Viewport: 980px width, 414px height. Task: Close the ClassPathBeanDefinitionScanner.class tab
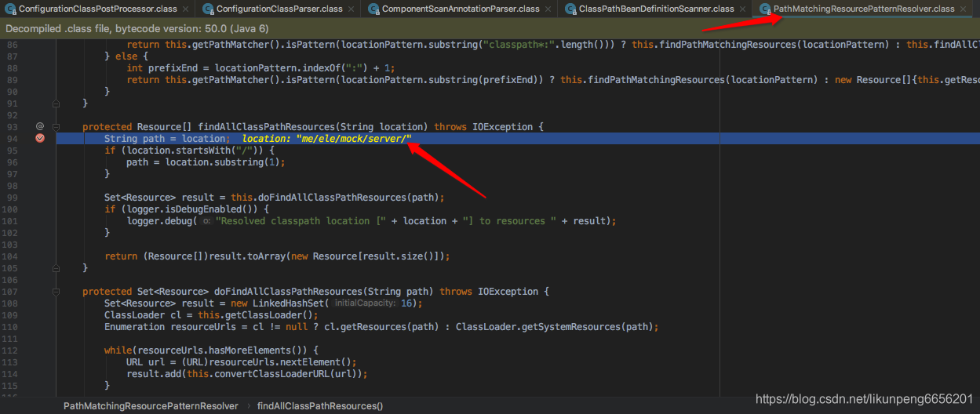[744, 9]
